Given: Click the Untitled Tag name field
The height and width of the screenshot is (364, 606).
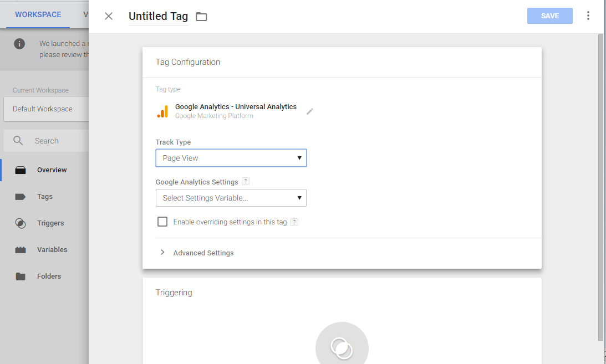Looking at the screenshot, I should click(x=158, y=16).
